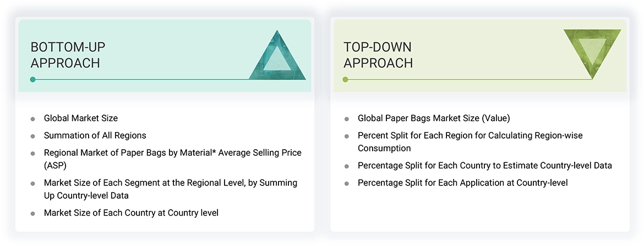Click bullet beside Global Market Size
This screenshot has height=246, width=644.
click(33, 119)
